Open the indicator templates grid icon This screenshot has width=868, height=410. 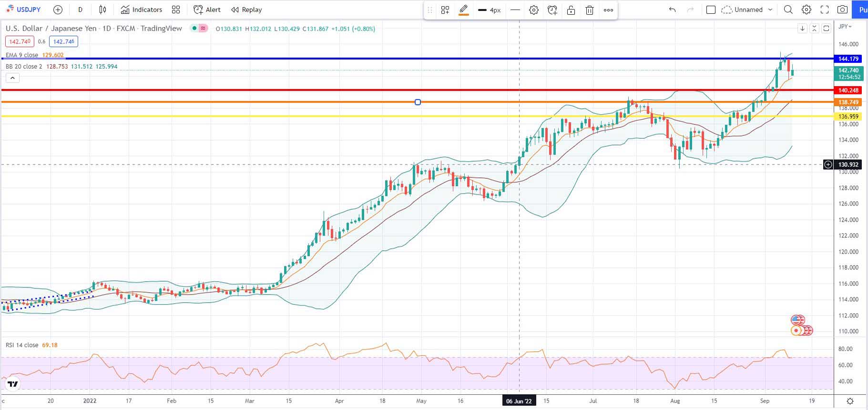tap(176, 10)
